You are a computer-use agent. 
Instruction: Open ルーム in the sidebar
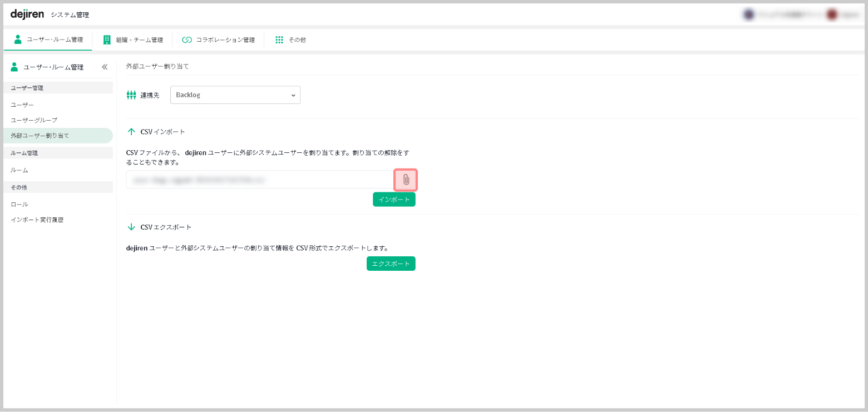pyautogui.click(x=58, y=170)
